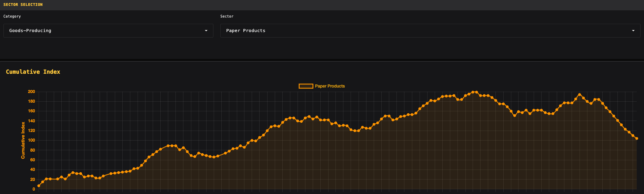Click the 160 y-axis tick label

[31, 111]
